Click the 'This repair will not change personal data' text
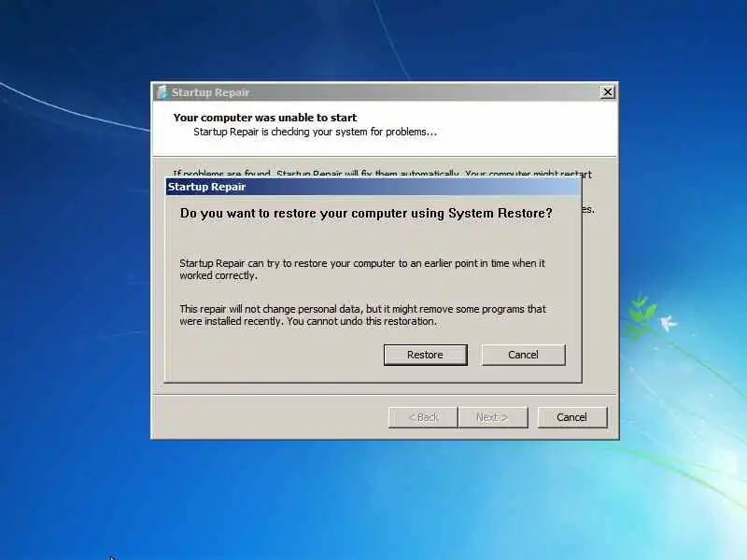Screen dimensions: 747x560 click(x=362, y=315)
